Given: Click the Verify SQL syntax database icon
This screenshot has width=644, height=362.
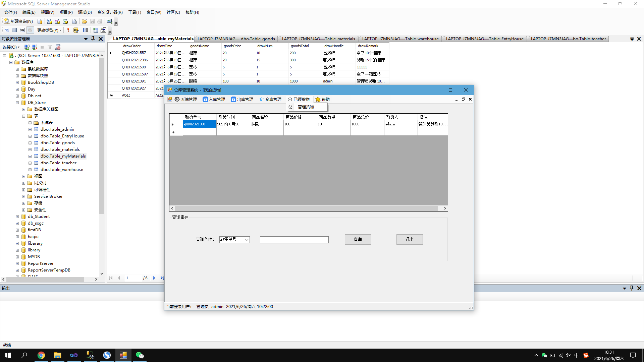Looking at the screenshot, I should pos(76,30).
